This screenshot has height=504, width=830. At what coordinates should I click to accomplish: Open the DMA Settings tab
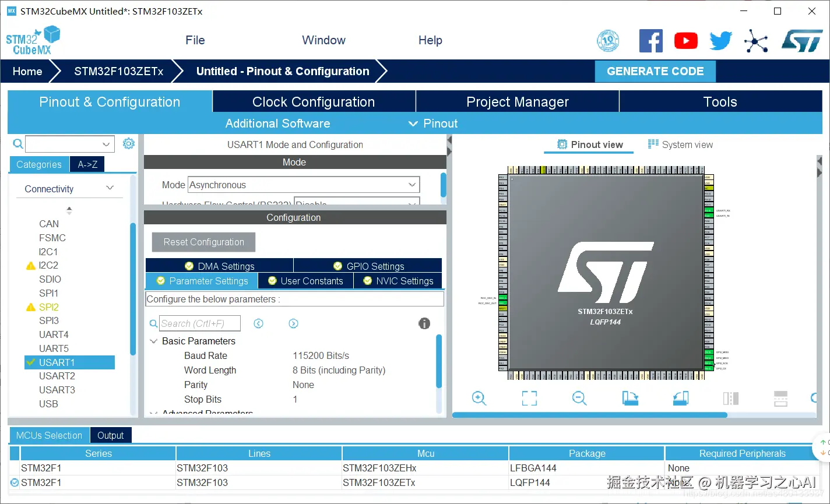click(x=220, y=266)
